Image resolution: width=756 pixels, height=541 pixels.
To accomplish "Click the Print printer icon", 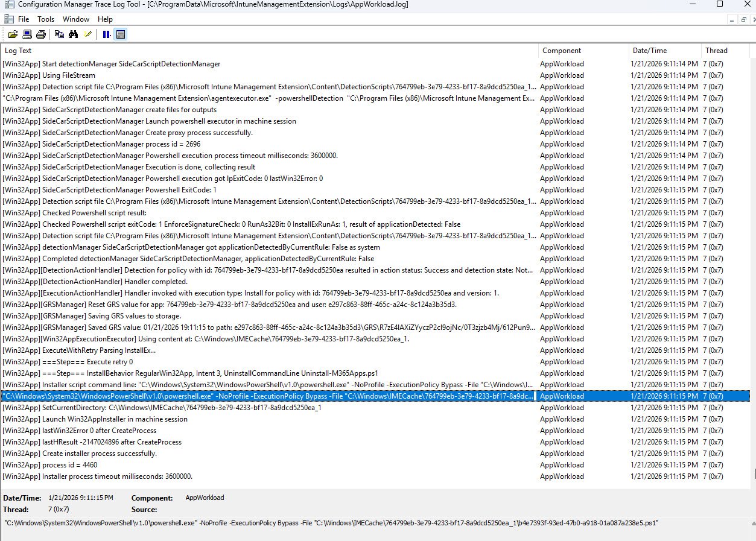I will [x=41, y=34].
